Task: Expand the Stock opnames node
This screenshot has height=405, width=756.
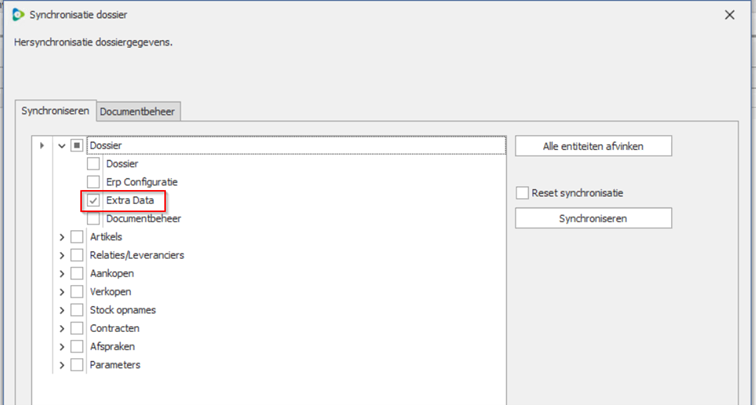Action: (62, 310)
